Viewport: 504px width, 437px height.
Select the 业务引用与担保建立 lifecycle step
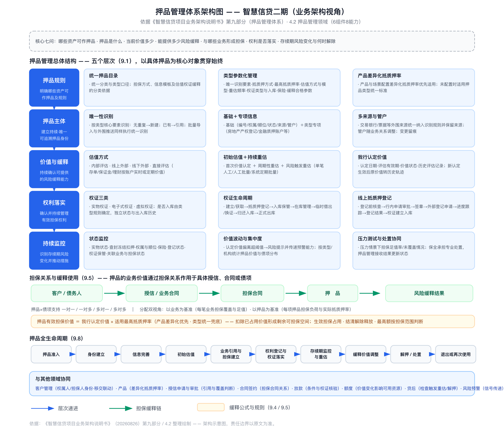point(231,354)
